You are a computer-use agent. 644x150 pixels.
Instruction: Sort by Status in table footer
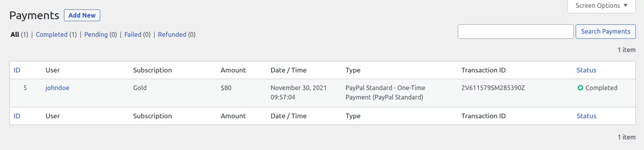point(586,116)
